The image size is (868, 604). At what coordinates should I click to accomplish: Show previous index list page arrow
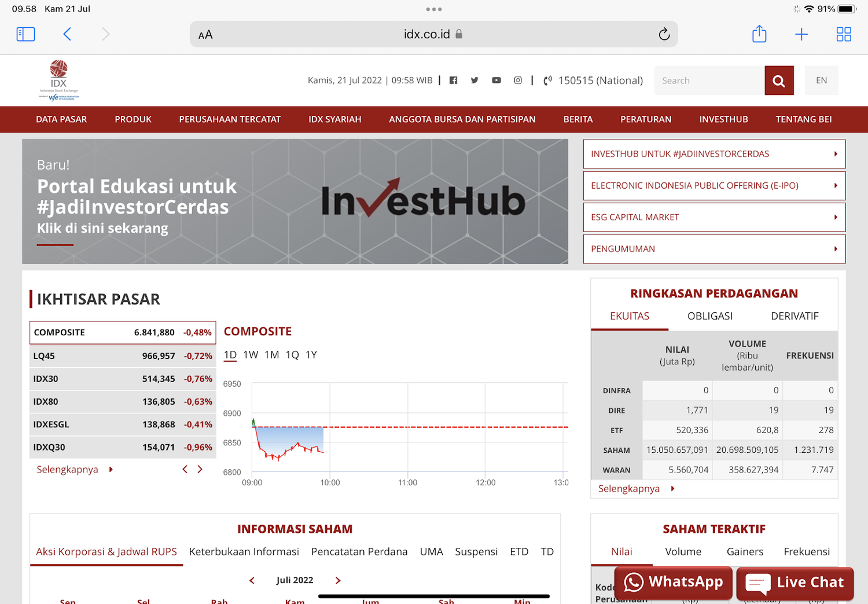(185, 470)
